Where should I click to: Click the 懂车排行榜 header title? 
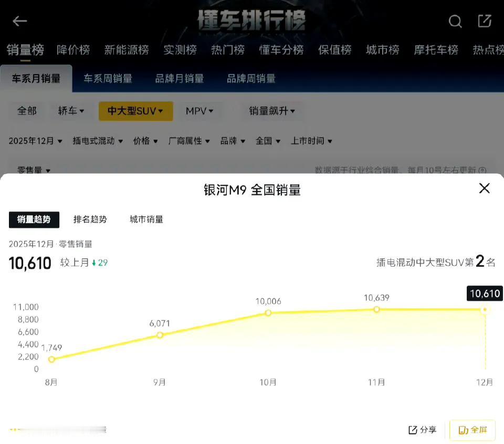pyautogui.click(x=251, y=20)
